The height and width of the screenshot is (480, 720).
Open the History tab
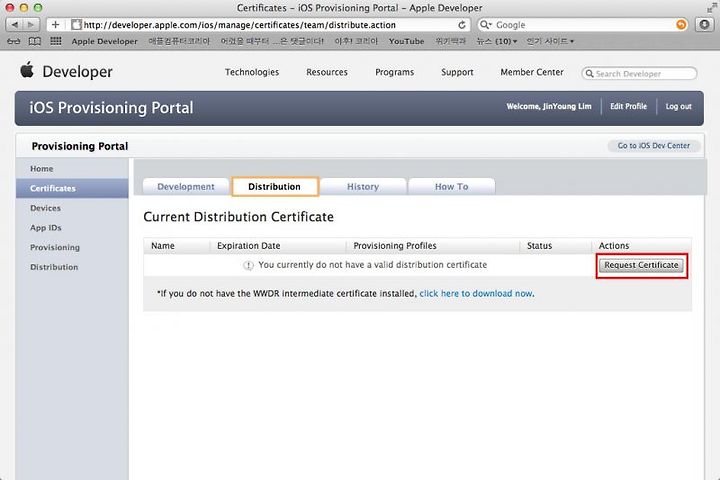click(363, 186)
